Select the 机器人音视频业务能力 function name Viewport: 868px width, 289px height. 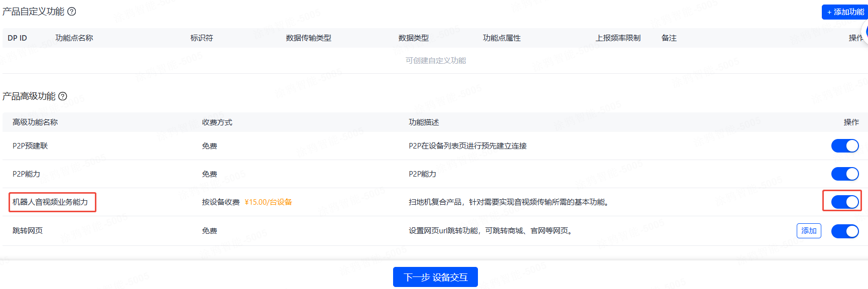coord(50,202)
